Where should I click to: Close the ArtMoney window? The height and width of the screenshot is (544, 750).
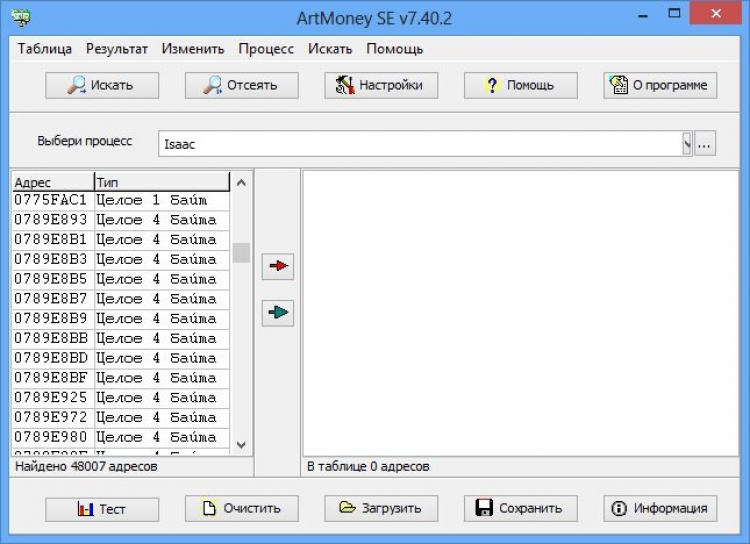716,13
